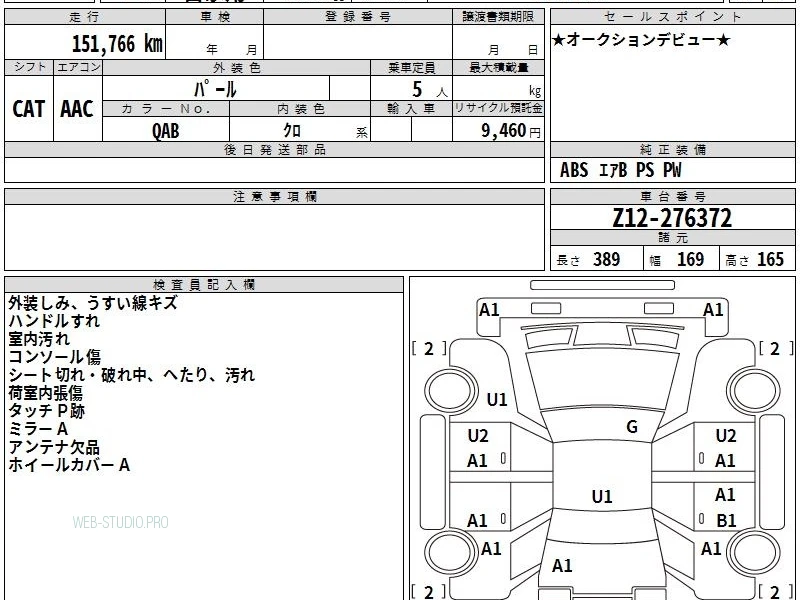Image resolution: width=800 pixels, height=600 pixels.
Task: Click the 諸元 header
Action: [x=672, y=238]
